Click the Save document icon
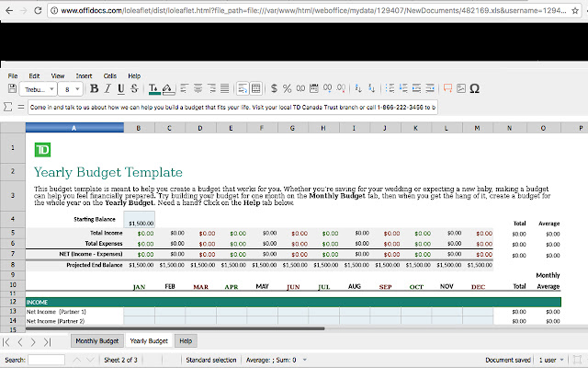 click(12, 89)
